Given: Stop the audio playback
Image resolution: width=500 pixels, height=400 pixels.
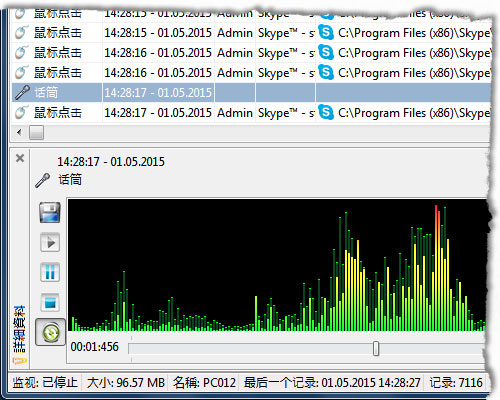Looking at the screenshot, I should (50, 302).
